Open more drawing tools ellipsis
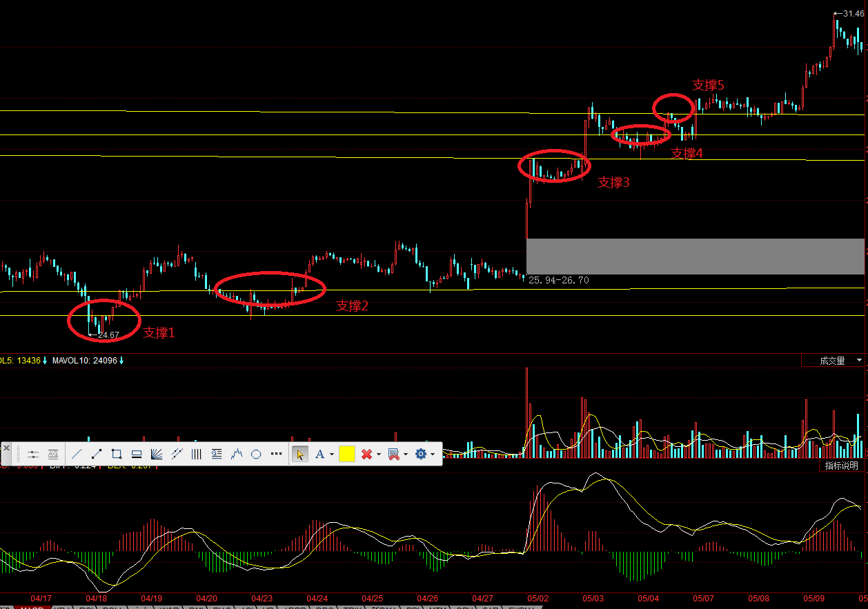The image size is (868, 609). [x=277, y=454]
